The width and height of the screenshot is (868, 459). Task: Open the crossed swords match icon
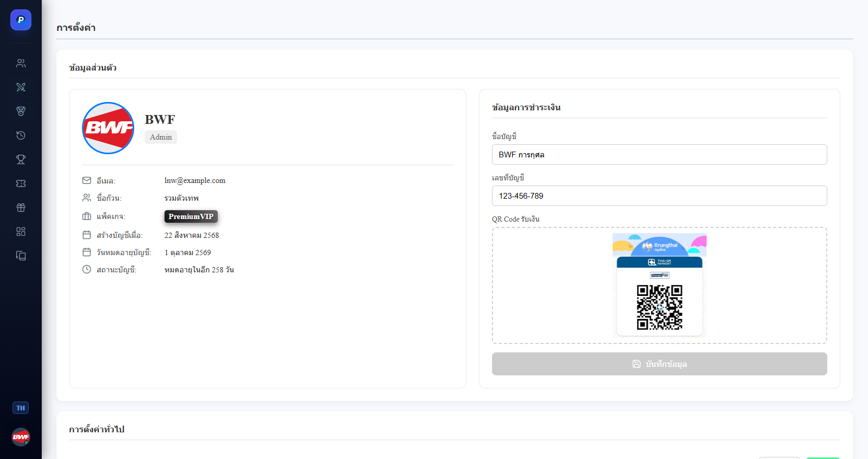point(21,87)
